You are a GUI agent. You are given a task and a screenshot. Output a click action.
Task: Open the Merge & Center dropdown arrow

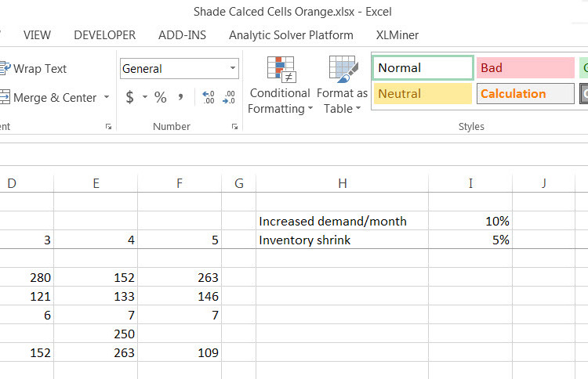pos(105,98)
